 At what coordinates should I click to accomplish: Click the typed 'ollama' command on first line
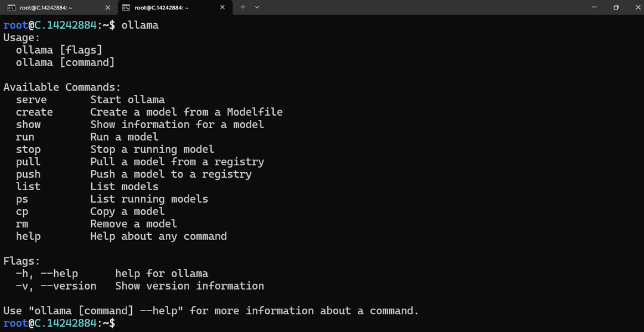click(140, 26)
